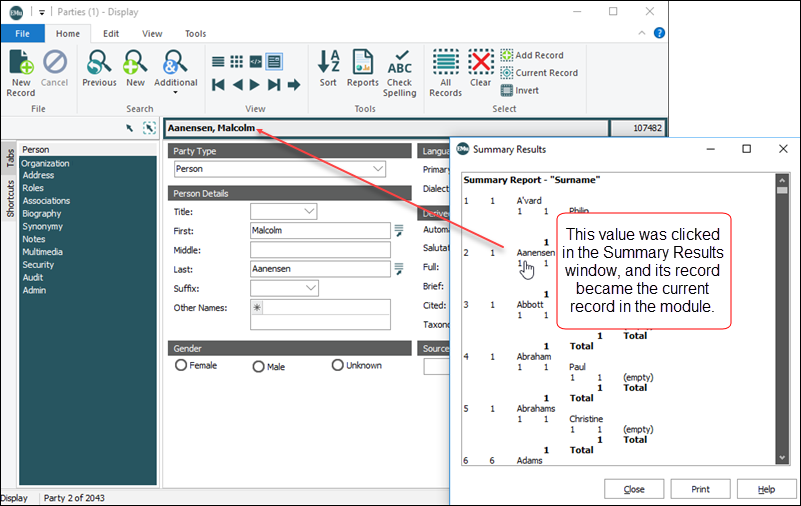This screenshot has width=801, height=506.
Task: Click into the Middle name field
Action: (319, 250)
